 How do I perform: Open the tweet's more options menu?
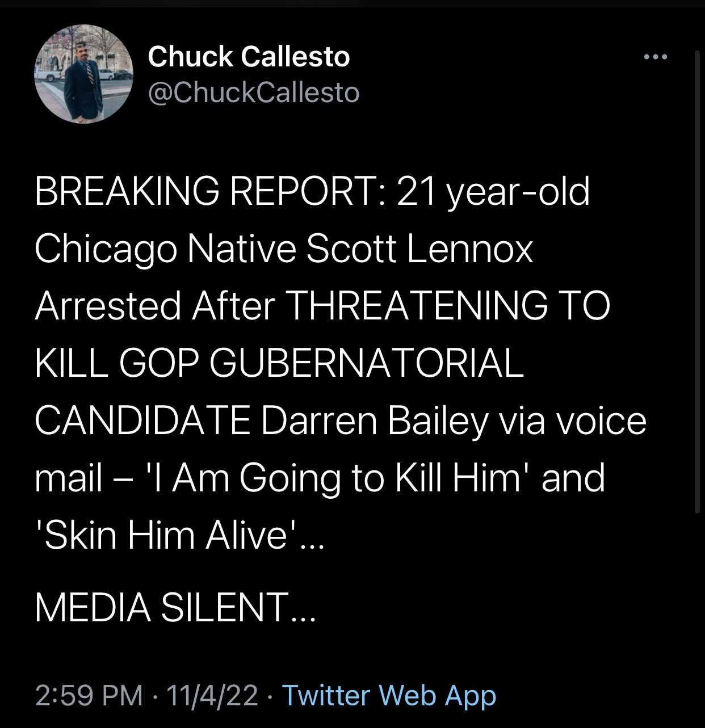click(x=656, y=57)
